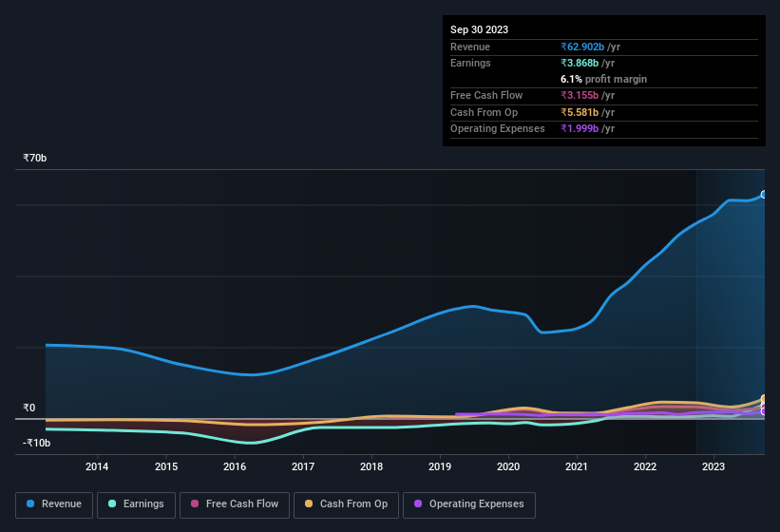The width and height of the screenshot is (780, 532).
Task: Click the Revenue label in tooltip
Action: [470, 47]
